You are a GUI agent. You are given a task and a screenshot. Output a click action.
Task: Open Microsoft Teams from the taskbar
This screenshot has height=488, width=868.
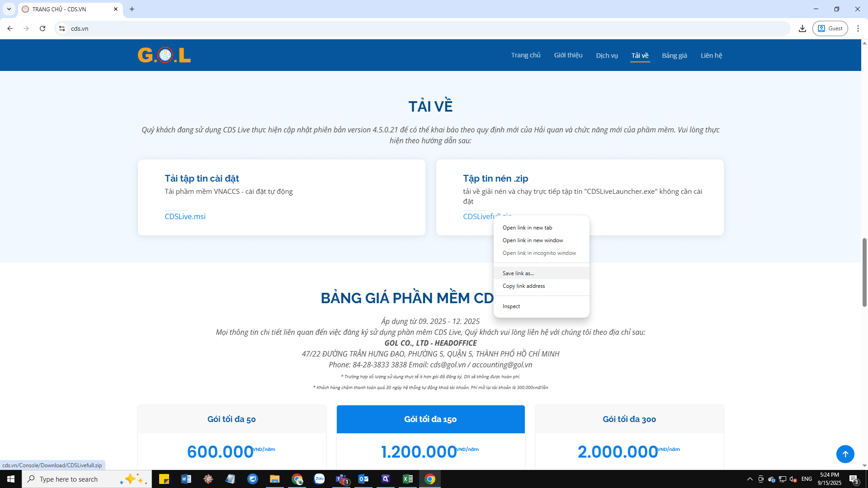[341, 479]
